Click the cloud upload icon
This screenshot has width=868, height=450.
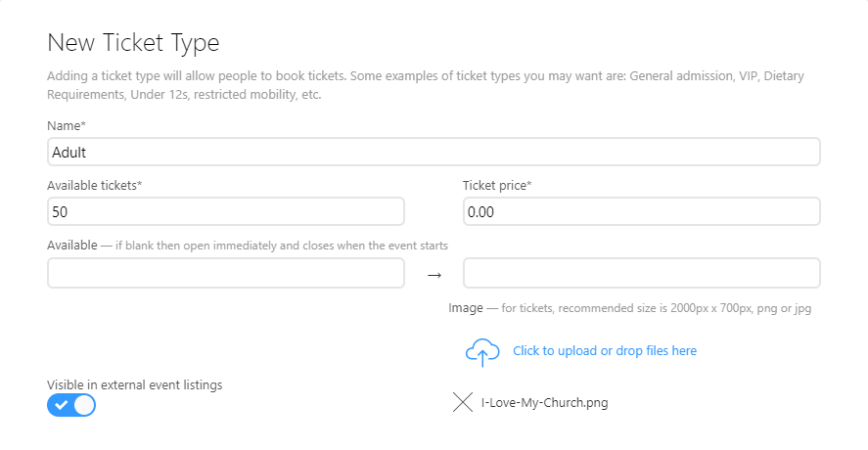(482, 352)
